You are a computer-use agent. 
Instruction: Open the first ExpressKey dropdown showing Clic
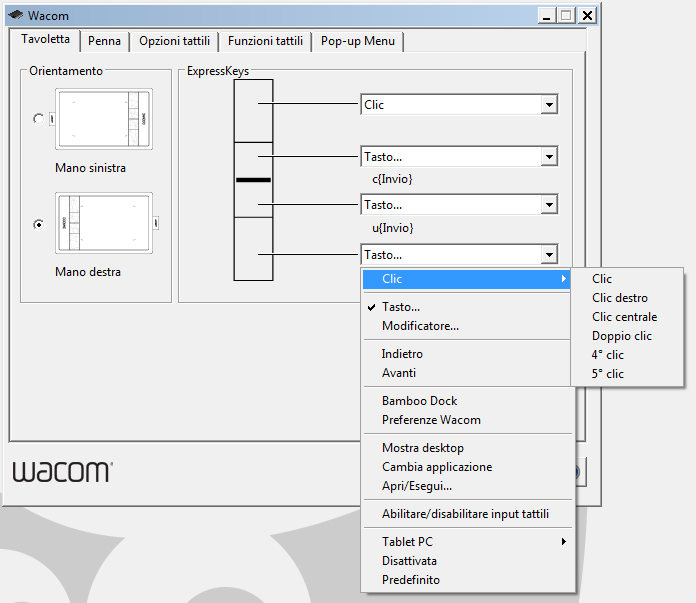[x=459, y=105]
